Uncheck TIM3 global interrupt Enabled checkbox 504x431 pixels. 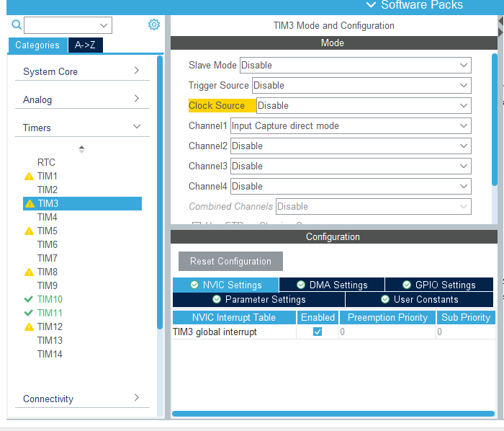[318, 332]
